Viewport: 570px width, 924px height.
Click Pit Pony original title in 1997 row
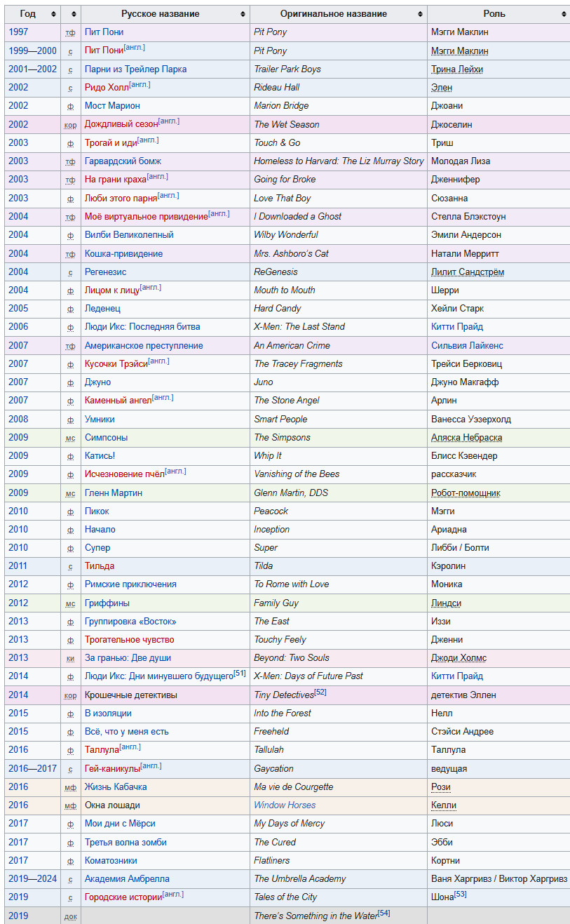tap(270, 32)
